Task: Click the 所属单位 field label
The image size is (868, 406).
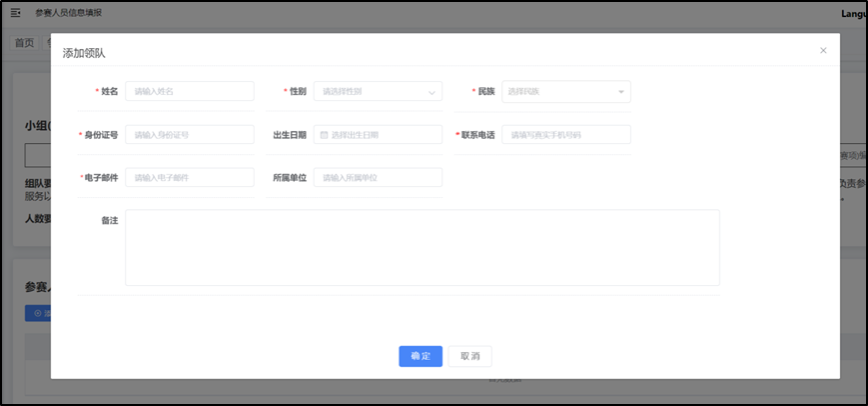Action: (290, 178)
